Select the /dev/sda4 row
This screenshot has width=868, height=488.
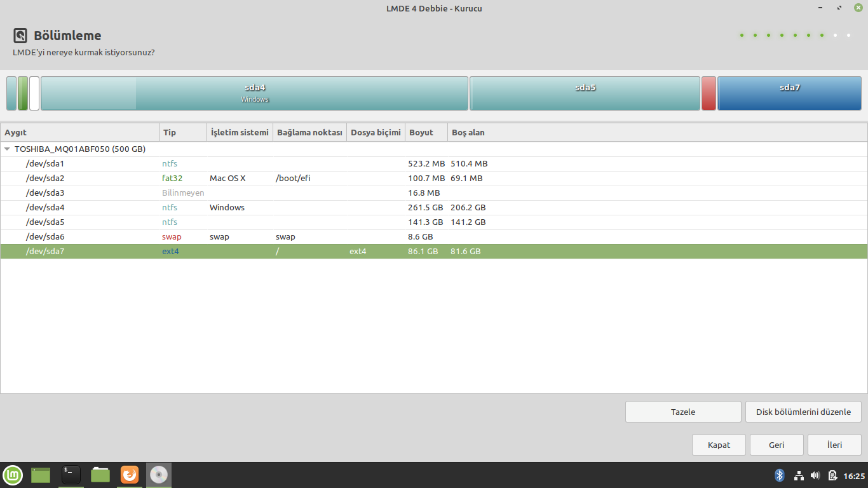point(434,208)
